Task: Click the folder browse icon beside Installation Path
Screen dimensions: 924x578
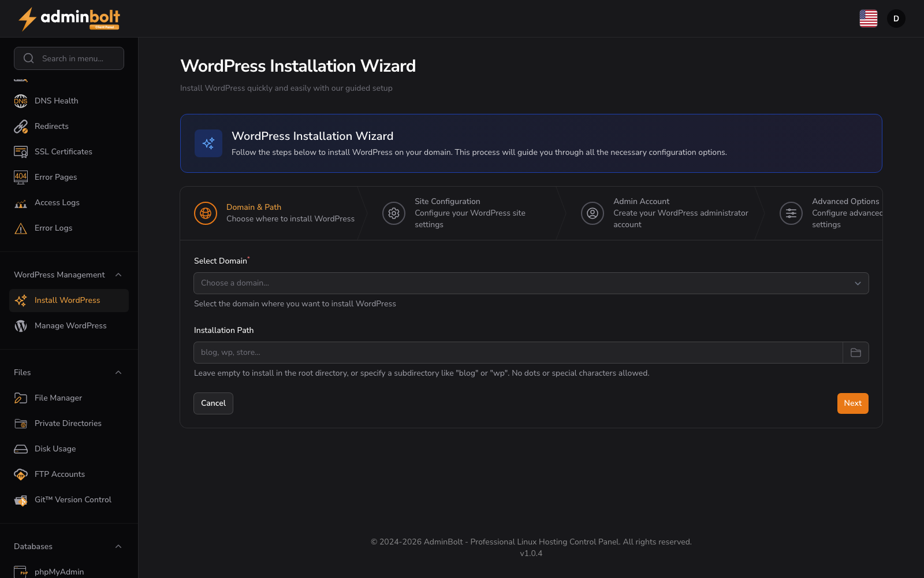Action: (x=856, y=353)
